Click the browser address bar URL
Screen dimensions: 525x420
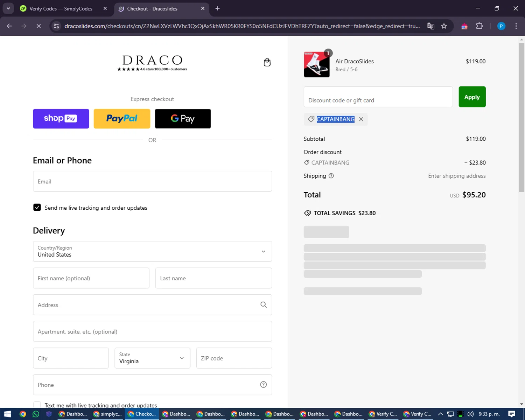coord(242,26)
